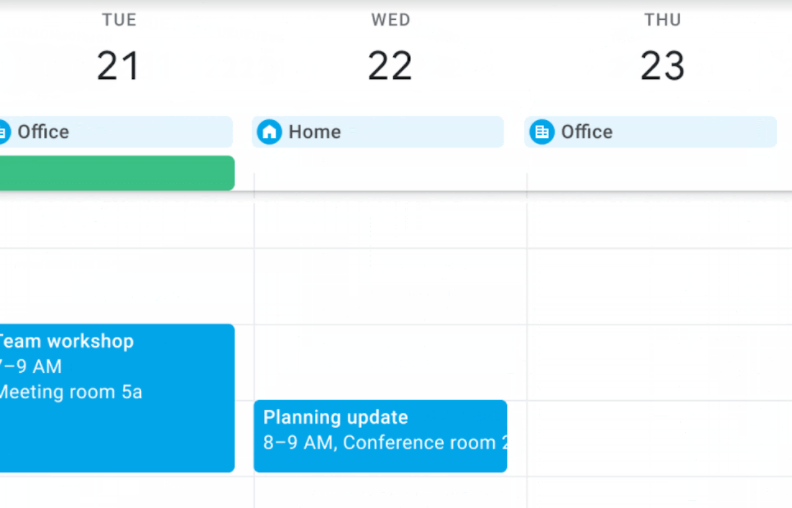Click the Home icon on Wednesday
The image size is (792, 508).
pyautogui.click(x=269, y=132)
